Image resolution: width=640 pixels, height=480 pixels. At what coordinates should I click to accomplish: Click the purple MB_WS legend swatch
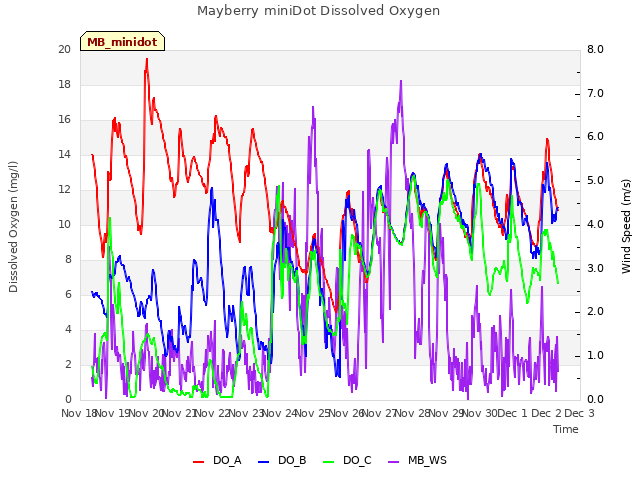(393, 461)
